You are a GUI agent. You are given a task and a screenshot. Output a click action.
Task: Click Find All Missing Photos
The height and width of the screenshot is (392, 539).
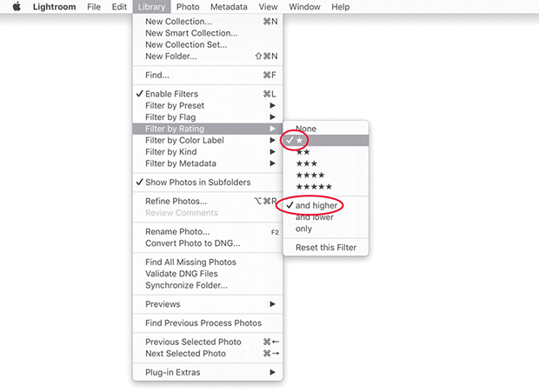190,262
